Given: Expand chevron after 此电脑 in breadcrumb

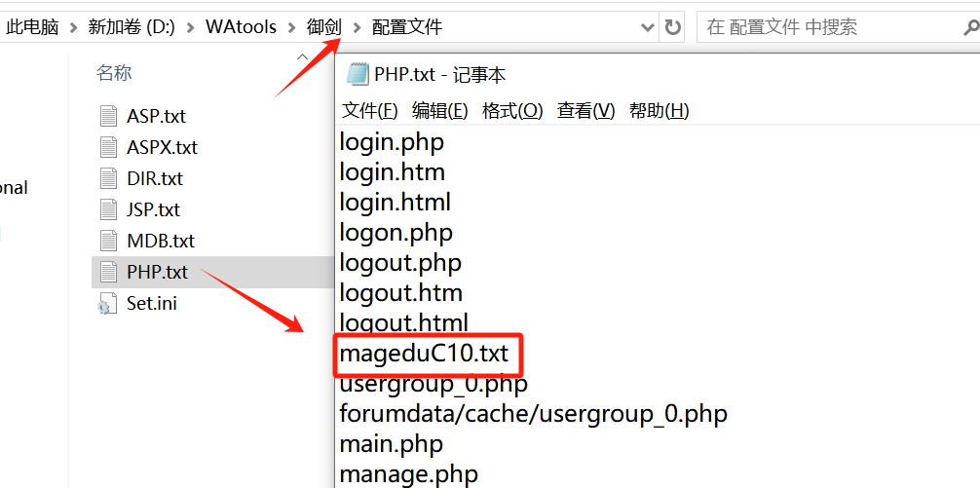Looking at the screenshot, I should pyautogui.click(x=74, y=27).
